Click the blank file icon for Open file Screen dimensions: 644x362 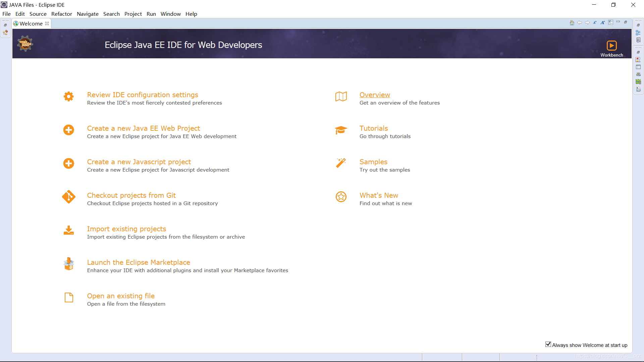point(69,298)
